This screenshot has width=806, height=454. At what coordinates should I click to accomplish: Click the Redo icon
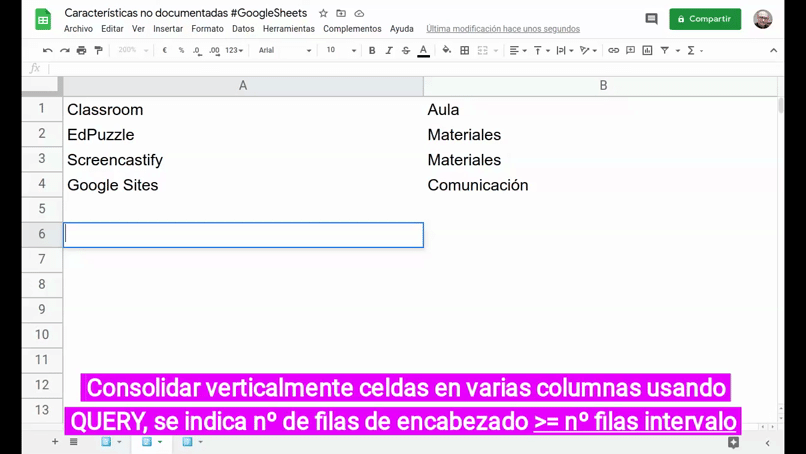(65, 50)
